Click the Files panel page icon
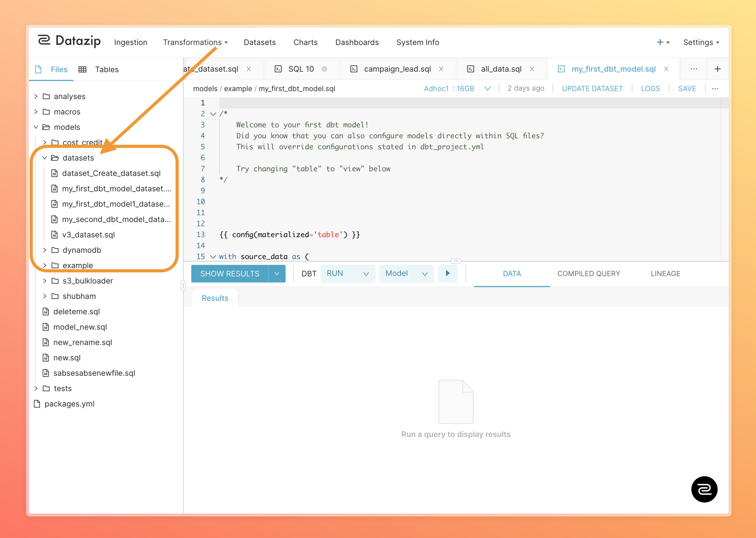The height and width of the screenshot is (538, 756). pos(38,69)
